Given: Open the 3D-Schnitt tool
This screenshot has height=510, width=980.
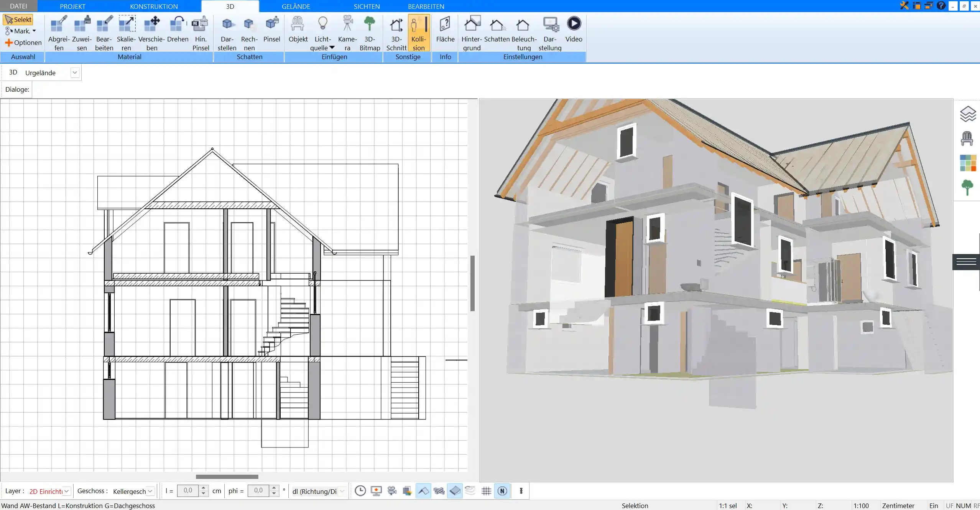Looking at the screenshot, I should (396, 33).
